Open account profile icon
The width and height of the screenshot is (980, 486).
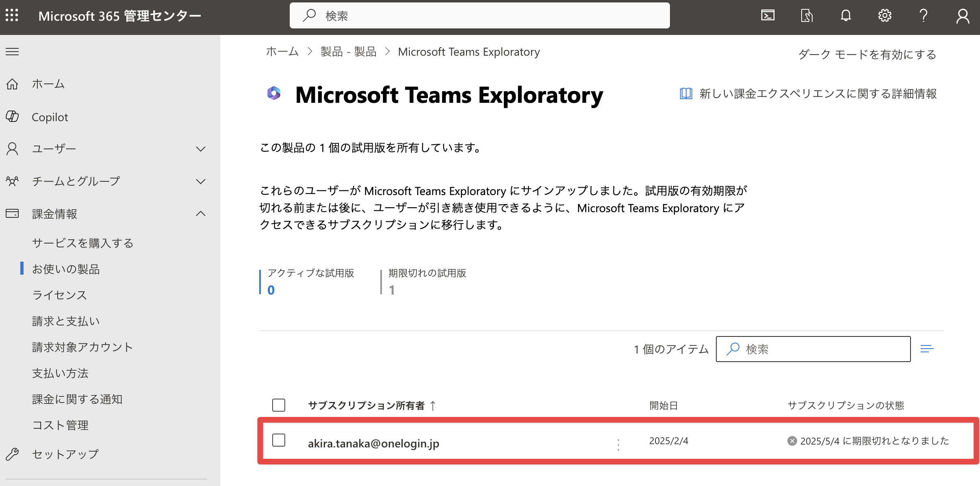point(963,16)
